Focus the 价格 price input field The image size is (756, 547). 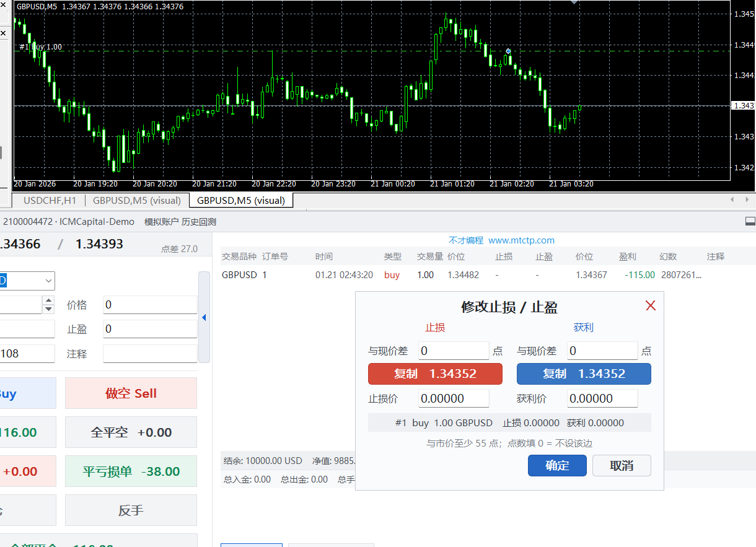coord(150,305)
